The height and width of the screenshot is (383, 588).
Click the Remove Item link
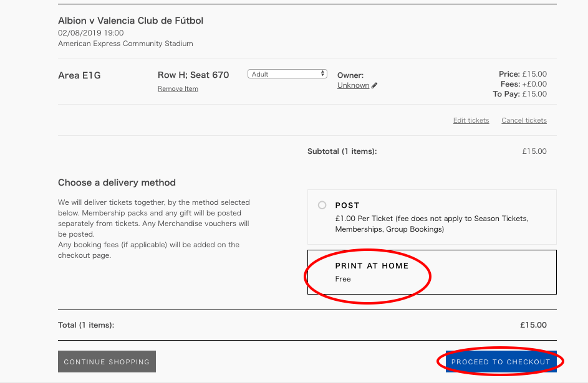pos(178,88)
